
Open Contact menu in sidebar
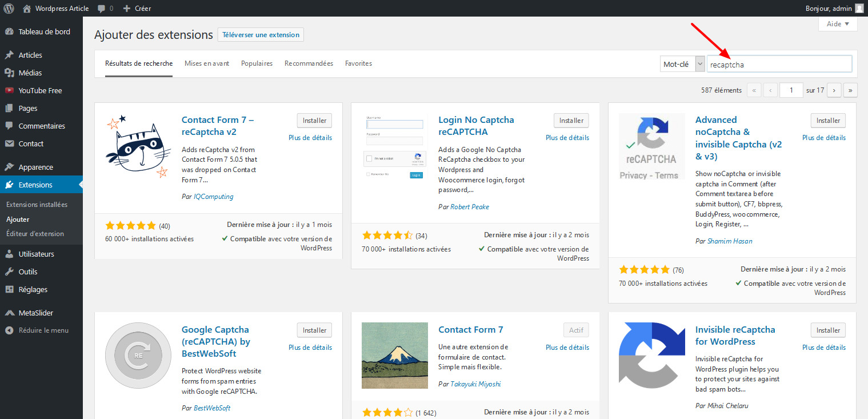(41, 143)
